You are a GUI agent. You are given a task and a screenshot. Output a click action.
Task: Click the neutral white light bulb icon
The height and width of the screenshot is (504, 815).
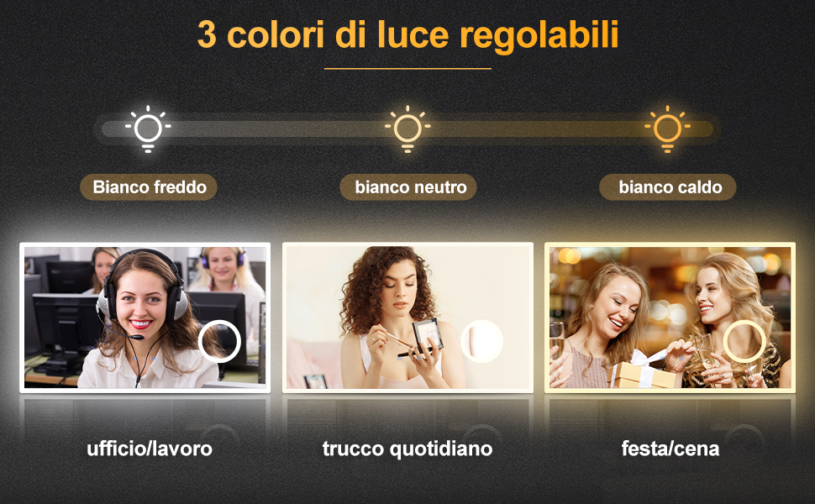tap(407, 129)
